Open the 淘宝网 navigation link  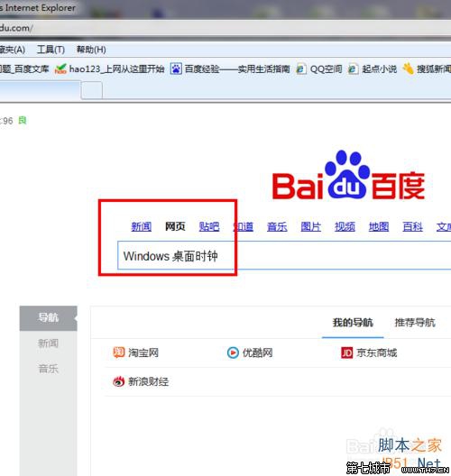(143, 352)
